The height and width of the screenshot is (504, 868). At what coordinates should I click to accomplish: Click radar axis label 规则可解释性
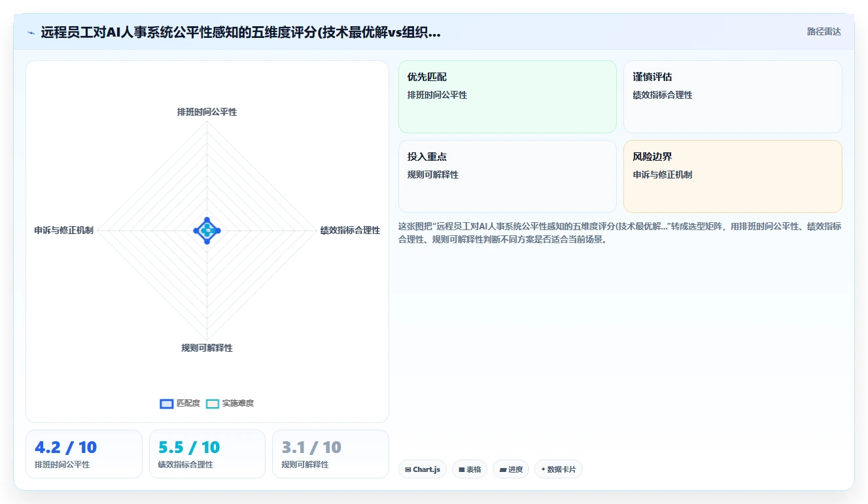[x=207, y=348]
